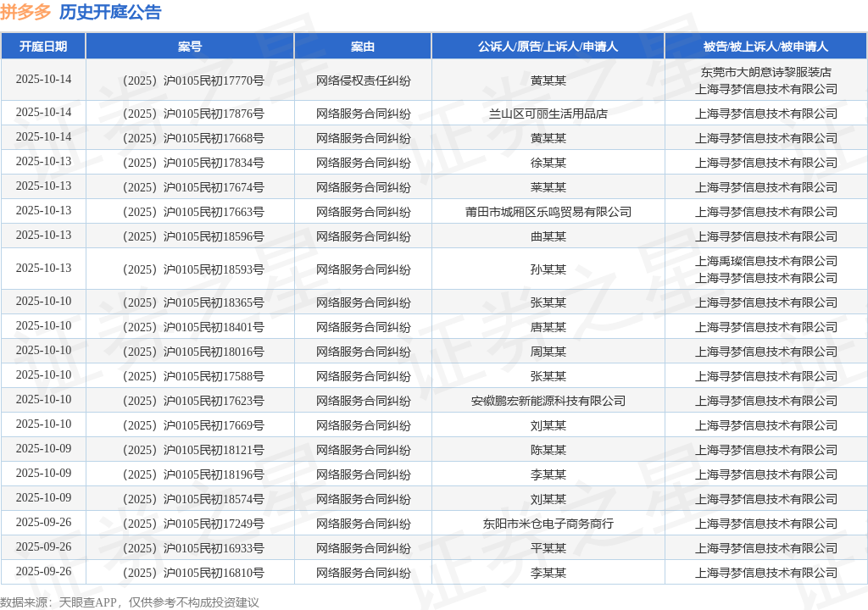Image resolution: width=868 pixels, height=610 pixels.
Task: Click plaintiff 平某某
Action: point(548,548)
